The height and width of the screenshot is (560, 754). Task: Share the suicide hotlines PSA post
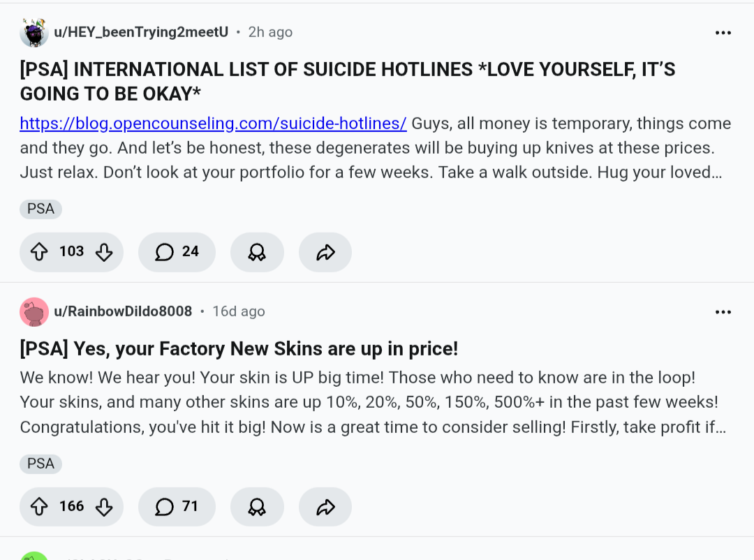(325, 252)
